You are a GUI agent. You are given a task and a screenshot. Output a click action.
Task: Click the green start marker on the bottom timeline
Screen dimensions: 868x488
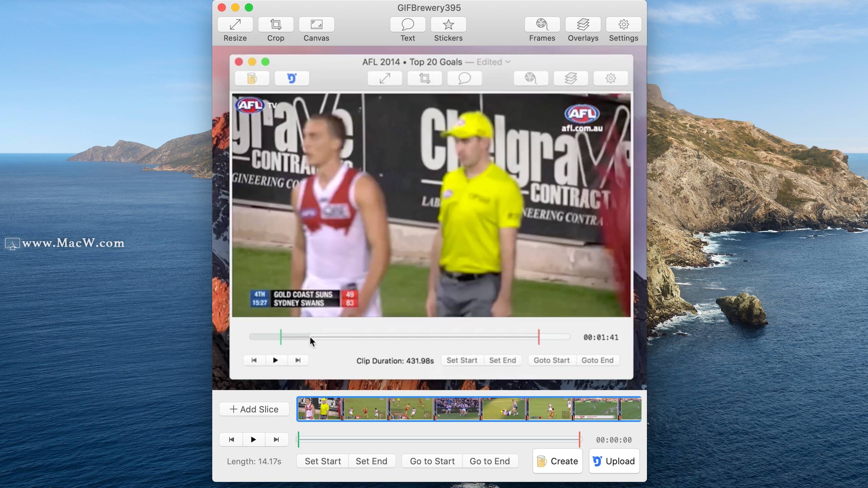pos(298,440)
